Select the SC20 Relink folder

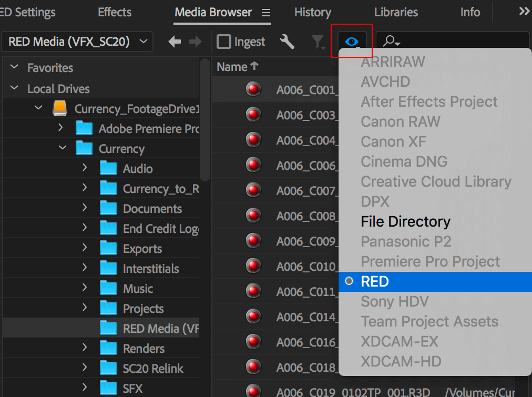(x=153, y=369)
